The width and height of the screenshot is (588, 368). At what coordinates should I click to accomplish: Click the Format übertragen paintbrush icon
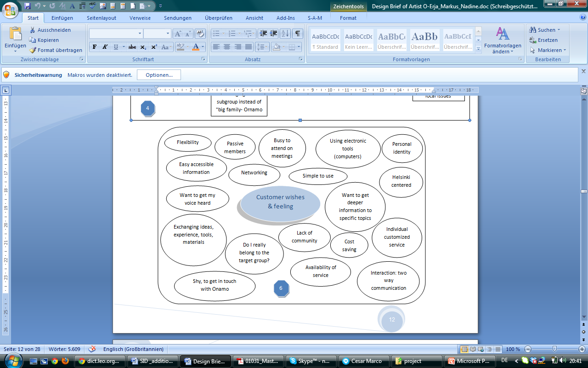pyautogui.click(x=33, y=50)
